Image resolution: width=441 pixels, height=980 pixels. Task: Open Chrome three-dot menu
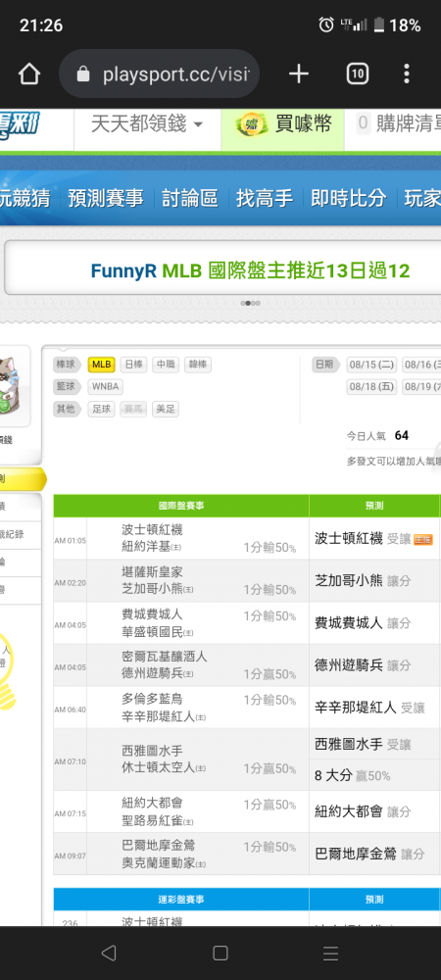tap(407, 74)
